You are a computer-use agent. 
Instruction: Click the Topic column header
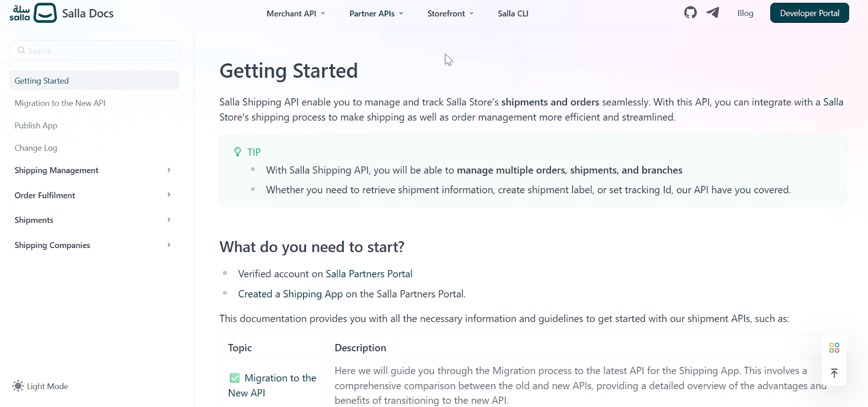240,348
